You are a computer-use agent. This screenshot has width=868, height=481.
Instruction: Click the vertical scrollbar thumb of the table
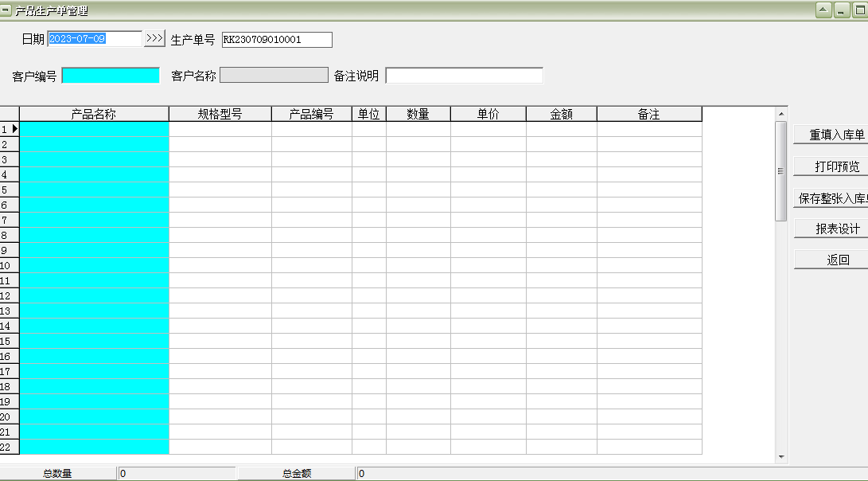(x=781, y=171)
